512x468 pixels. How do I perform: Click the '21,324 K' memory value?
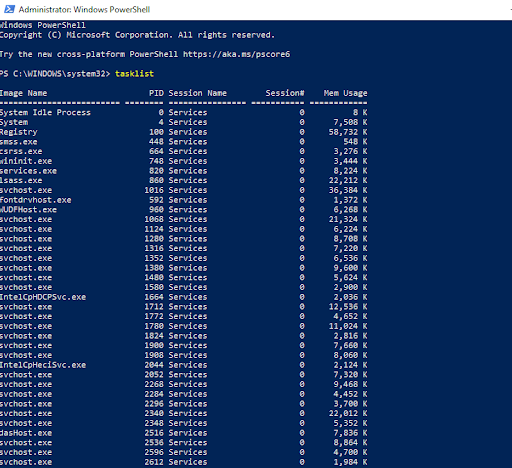coord(348,219)
